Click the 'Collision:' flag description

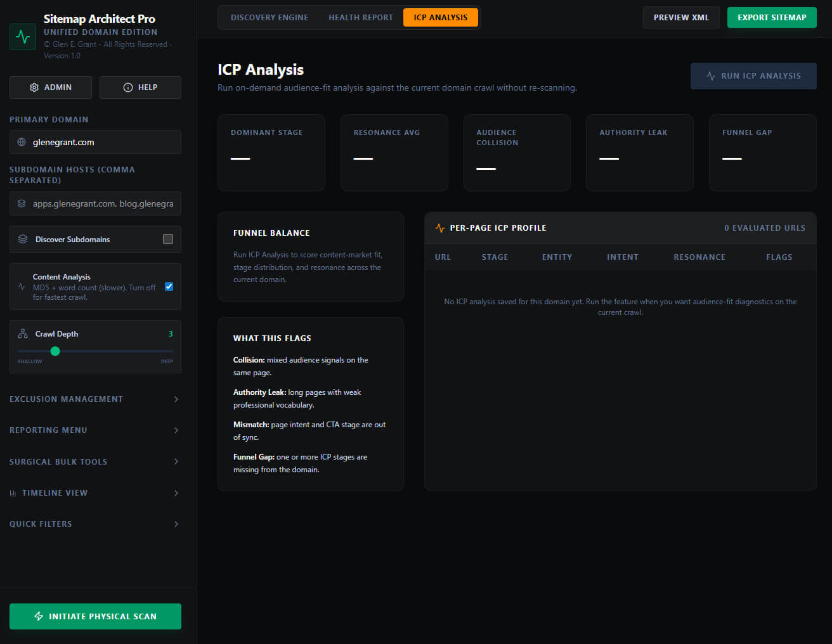tap(301, 366)
